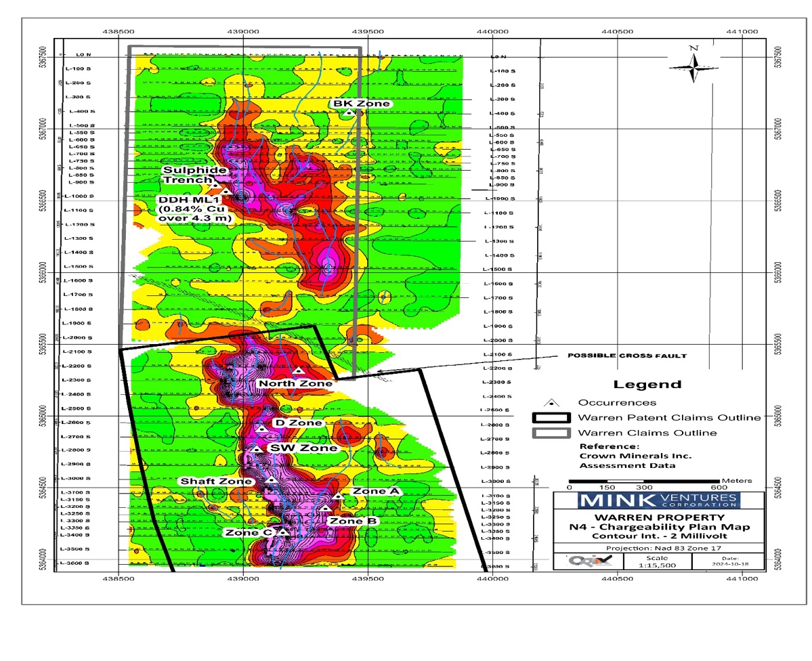The height and width of the screenshot is (661, 812).
Task: Select the Sulphide Trench occurrence symbol
Action: click(217, 186)
